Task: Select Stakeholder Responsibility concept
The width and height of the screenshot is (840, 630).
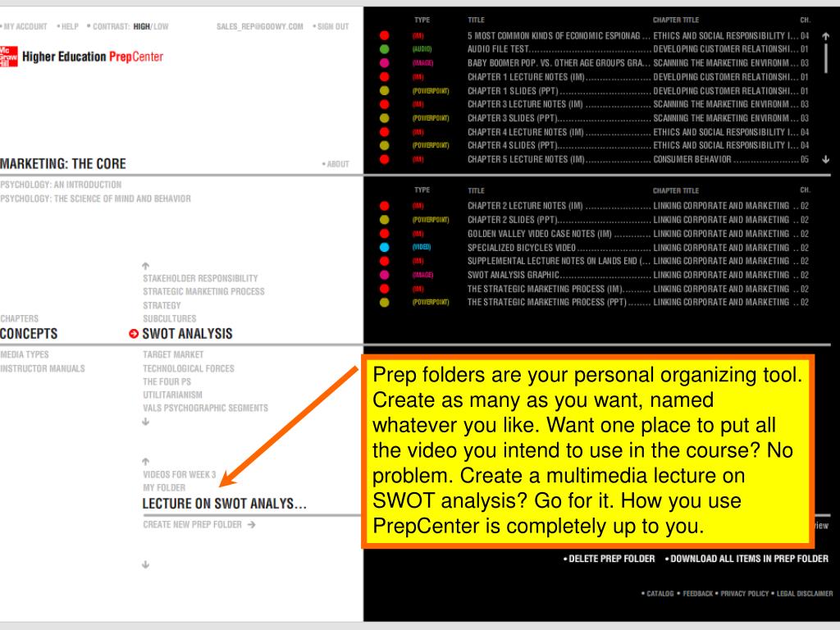Action: point(200,279)
